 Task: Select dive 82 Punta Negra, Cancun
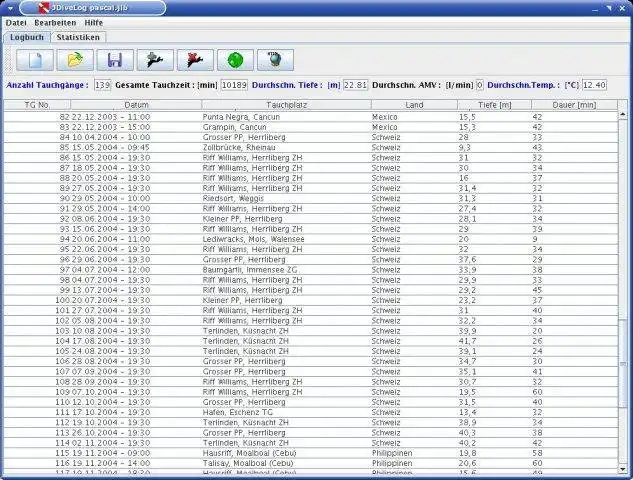coord(311,117)
